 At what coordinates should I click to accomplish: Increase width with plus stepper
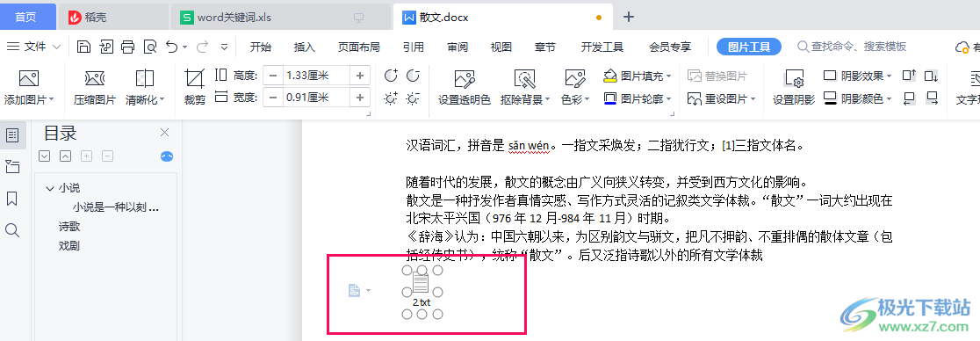(360, 98)
